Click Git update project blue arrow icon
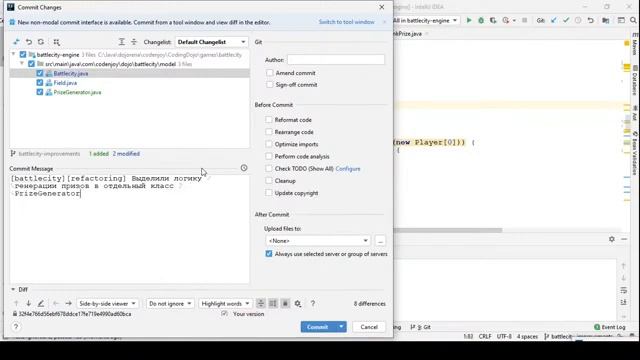640x360 pixels. (553, 20)
